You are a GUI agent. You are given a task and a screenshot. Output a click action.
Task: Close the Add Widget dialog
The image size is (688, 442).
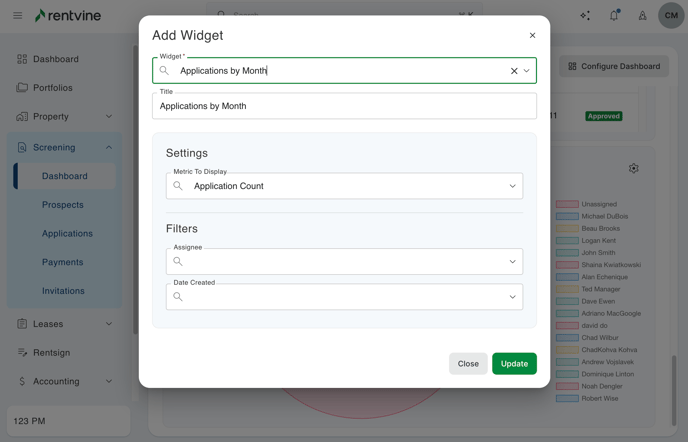click(532, 35)
